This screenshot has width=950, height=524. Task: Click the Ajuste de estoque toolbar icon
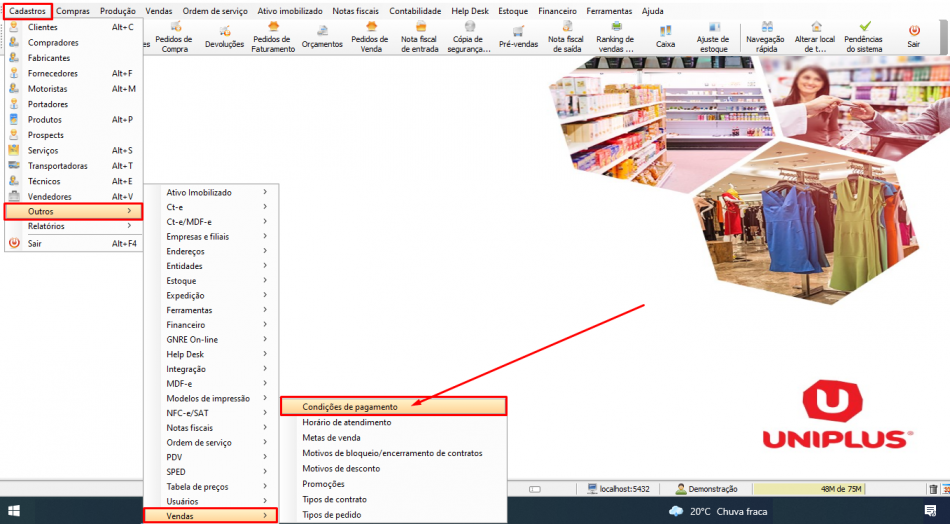pos(713,37)
